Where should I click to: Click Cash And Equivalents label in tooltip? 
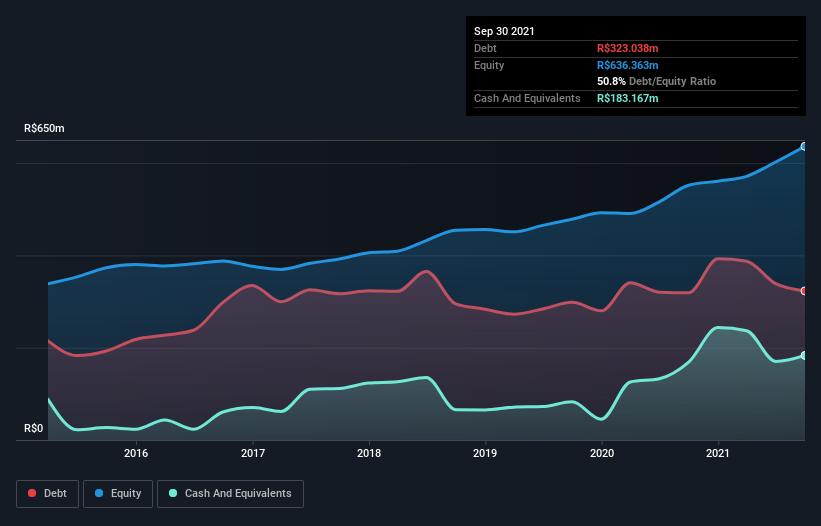tap(527, 98)
